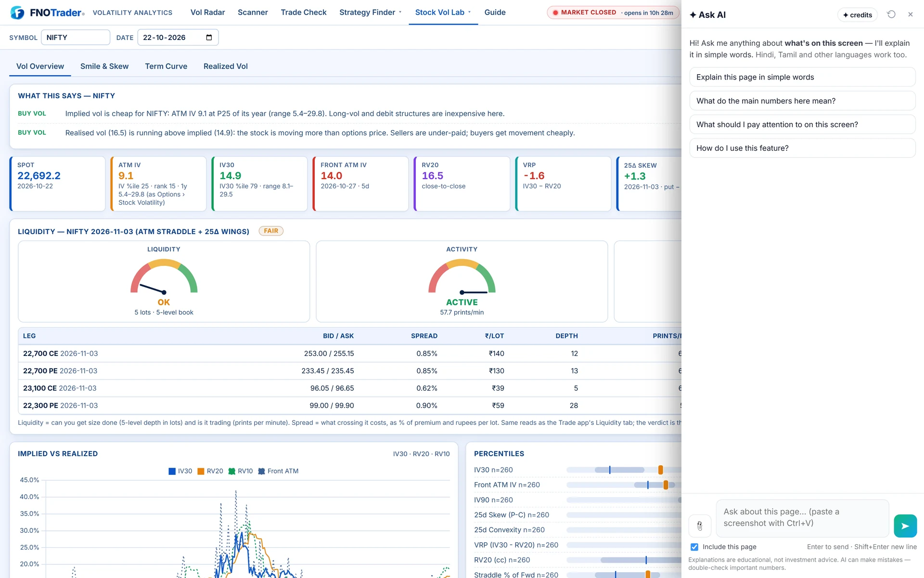Choose 'What should I pay attention to' suggestion
This screenshot has height=578, width=924.
pos(802,124)
